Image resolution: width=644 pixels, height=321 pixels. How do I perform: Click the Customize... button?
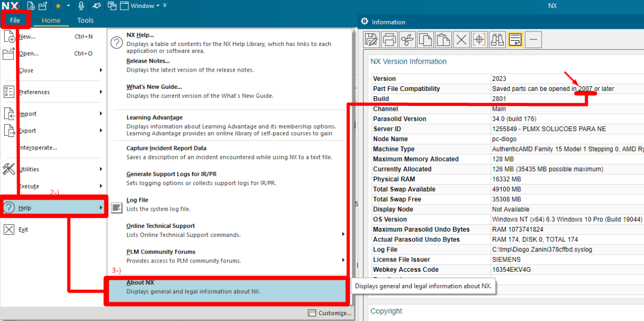330,313
